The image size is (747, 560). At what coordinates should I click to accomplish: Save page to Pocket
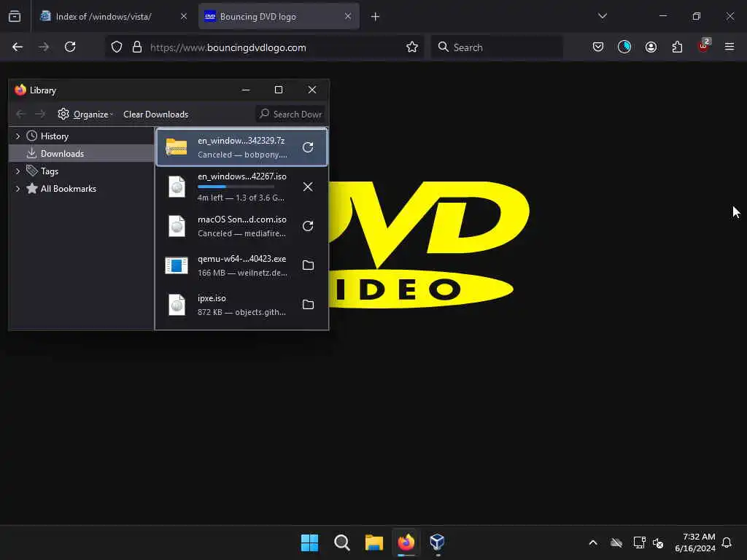[x=598, y=47]
